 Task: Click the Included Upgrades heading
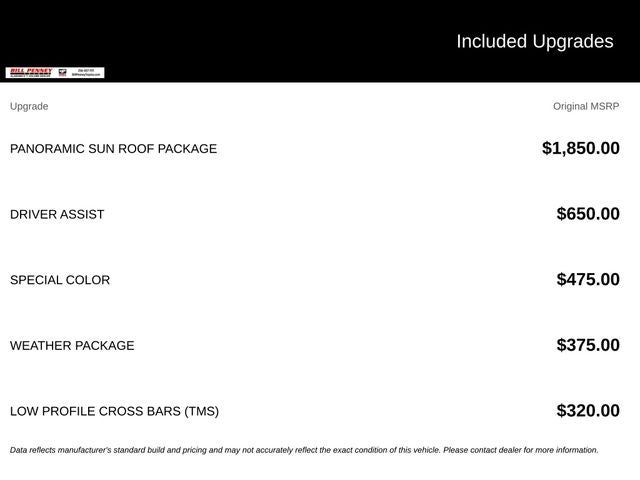pyautogui.click(x=535, y=41)
